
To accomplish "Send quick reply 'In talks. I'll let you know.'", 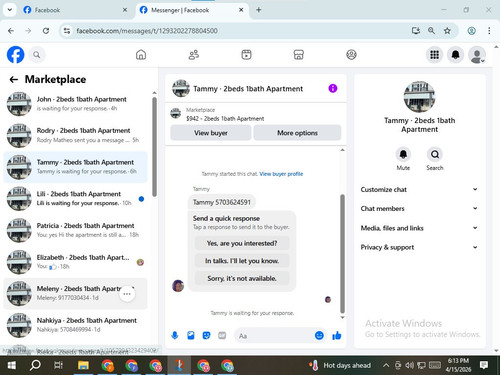I will (242, 261).
